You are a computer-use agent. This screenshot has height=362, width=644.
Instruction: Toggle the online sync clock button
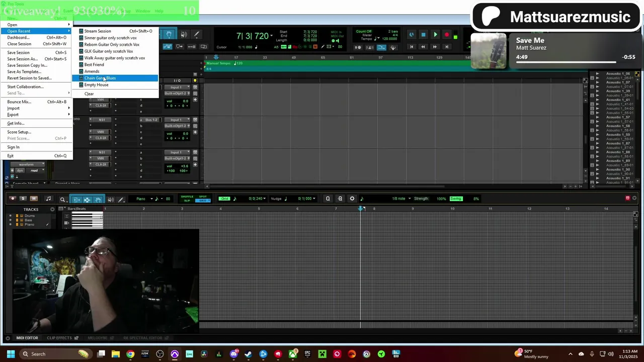click(412, 35)
